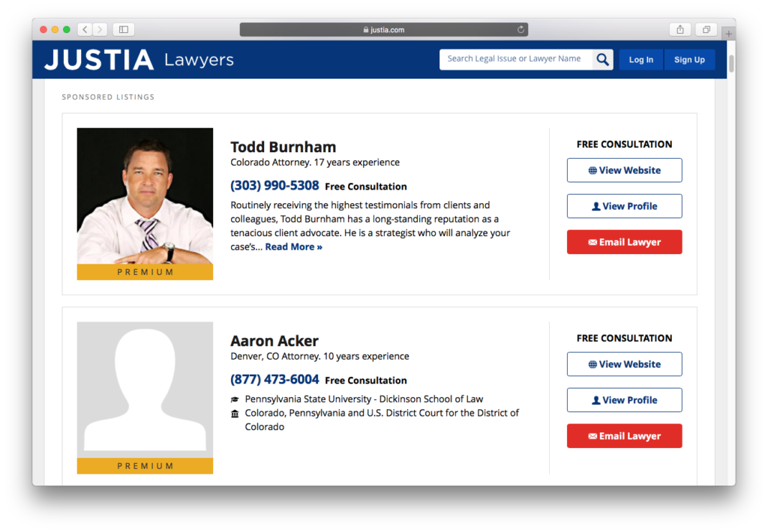Email Lawyer Todd Burnham
This screenshot has width=768, height=532.
pos(624,242)
